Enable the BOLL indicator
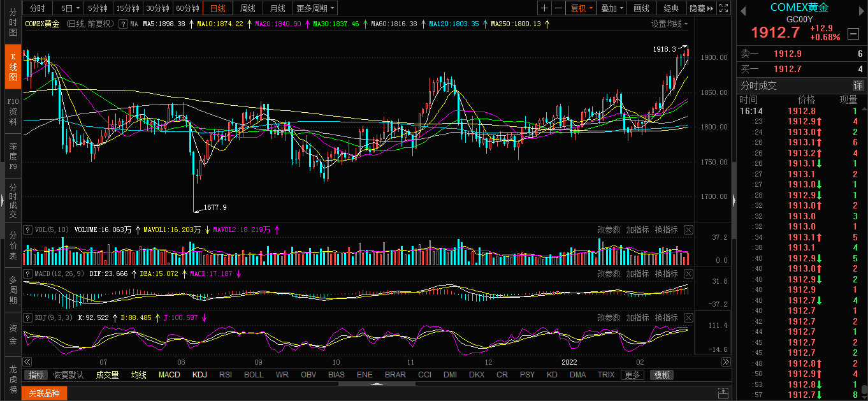Image resolution: width=868 pixels, height=401 pixels. tap(254, 375)
